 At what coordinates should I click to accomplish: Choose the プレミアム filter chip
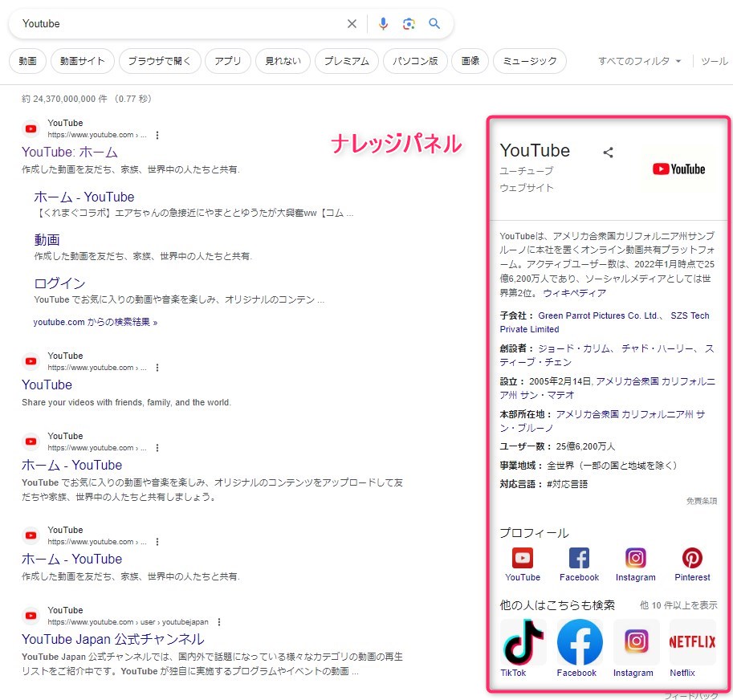[347, 61]
